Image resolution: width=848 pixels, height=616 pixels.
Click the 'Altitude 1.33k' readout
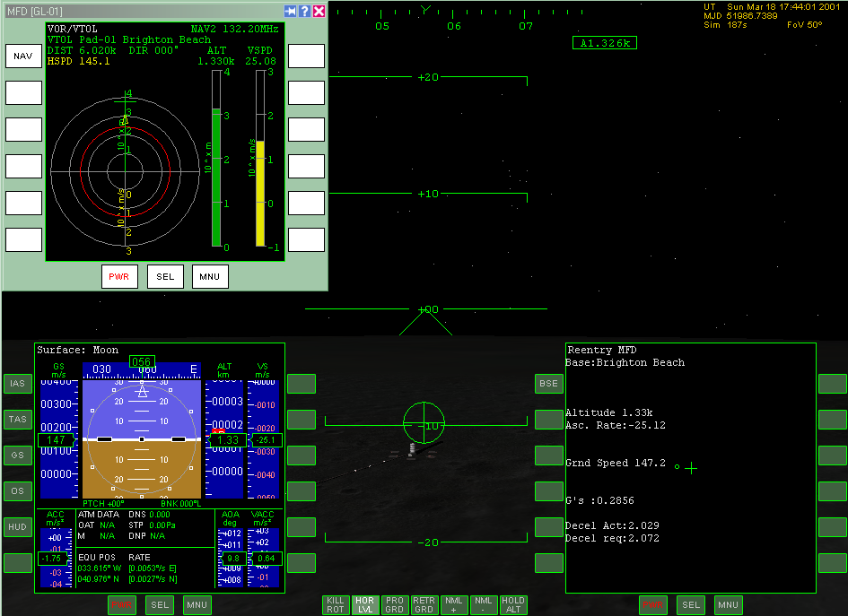point(609,412)
